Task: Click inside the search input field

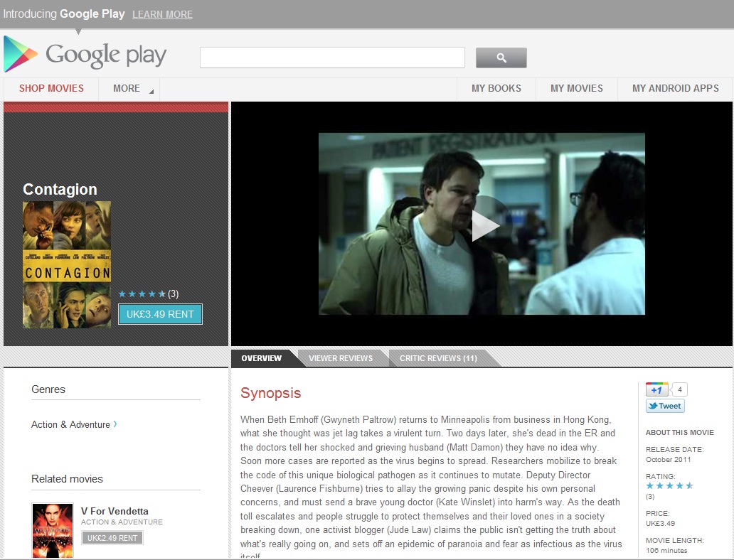Action: point(332,58)
